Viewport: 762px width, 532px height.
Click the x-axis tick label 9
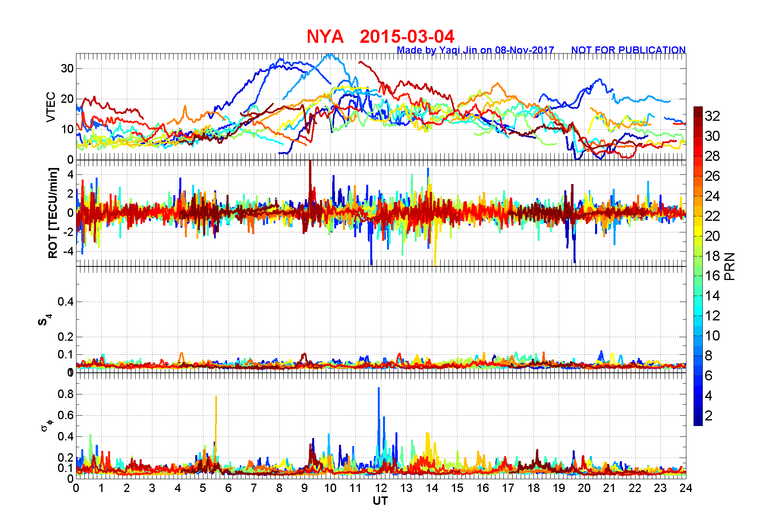(x=305, y=488)
